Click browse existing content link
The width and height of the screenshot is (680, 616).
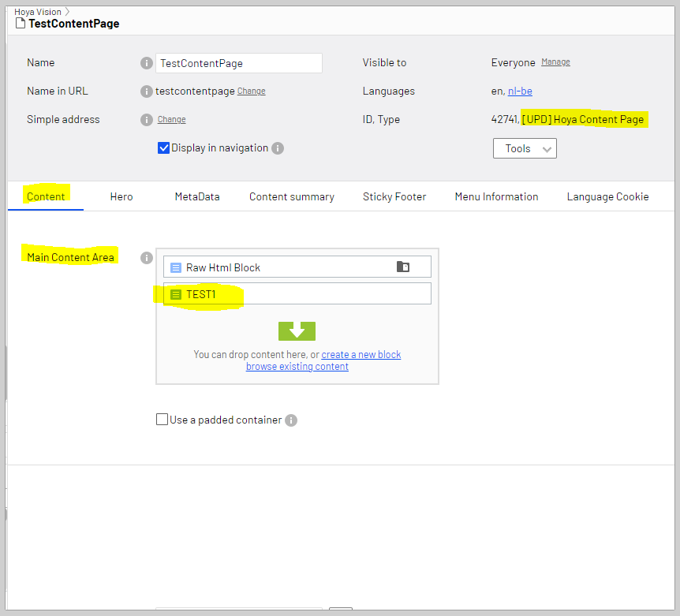pyautogui.click(x=297, y=367)
